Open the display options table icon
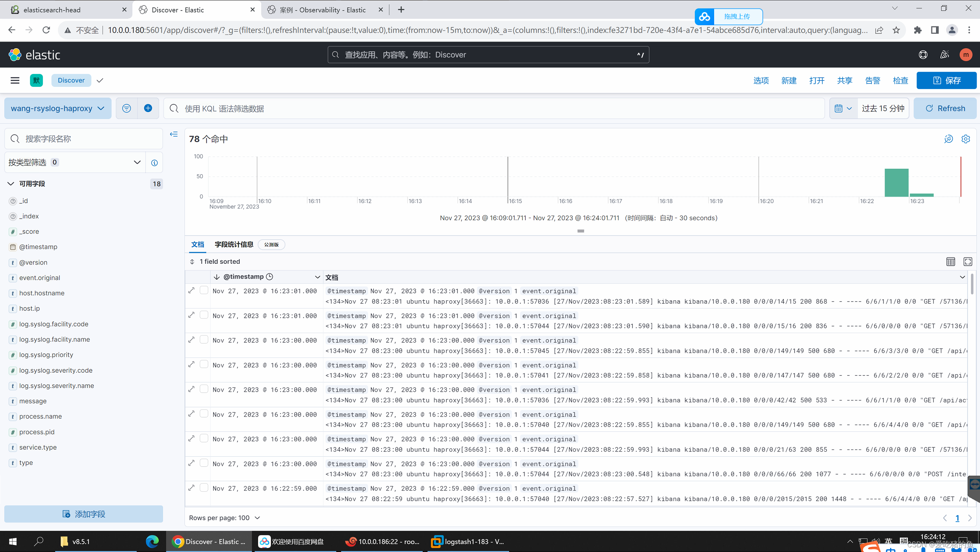The width and height of the screenshot is (980, 552). point(950,262)
